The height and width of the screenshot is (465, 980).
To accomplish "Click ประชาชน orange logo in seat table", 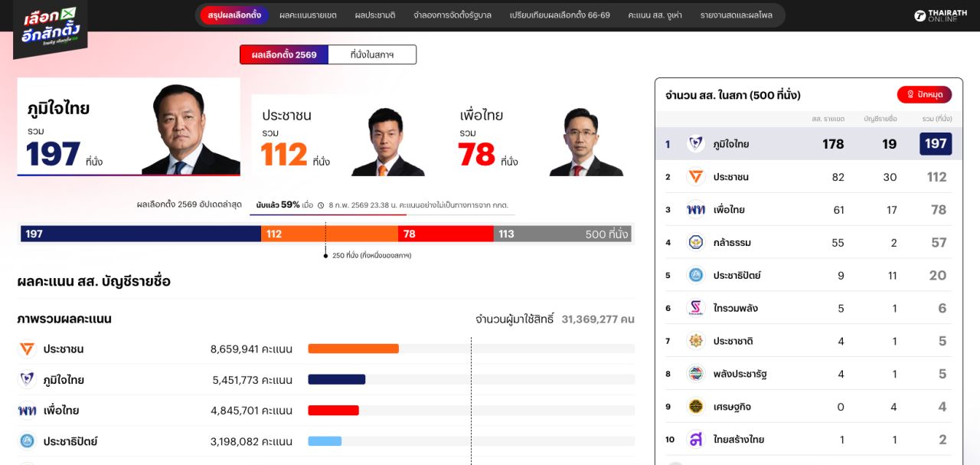I will click(x=695, y=177).
